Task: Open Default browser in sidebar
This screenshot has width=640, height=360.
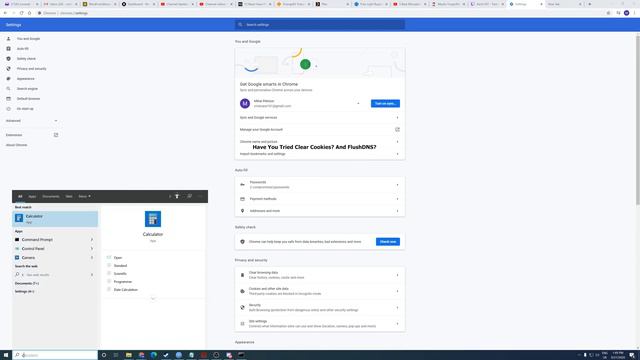Action: (28, 98)
